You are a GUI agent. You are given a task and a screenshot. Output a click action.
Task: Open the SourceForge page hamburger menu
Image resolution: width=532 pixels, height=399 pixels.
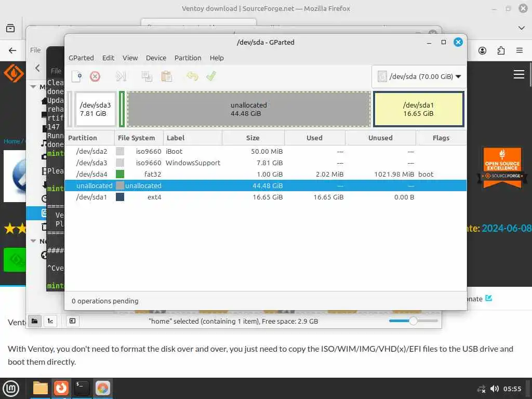[519, 74]
